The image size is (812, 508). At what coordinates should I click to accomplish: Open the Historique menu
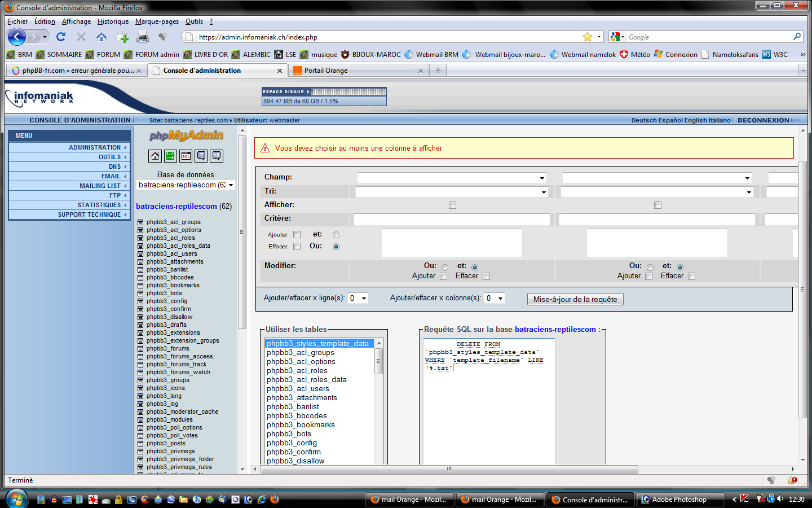click(x=113, y=21)
